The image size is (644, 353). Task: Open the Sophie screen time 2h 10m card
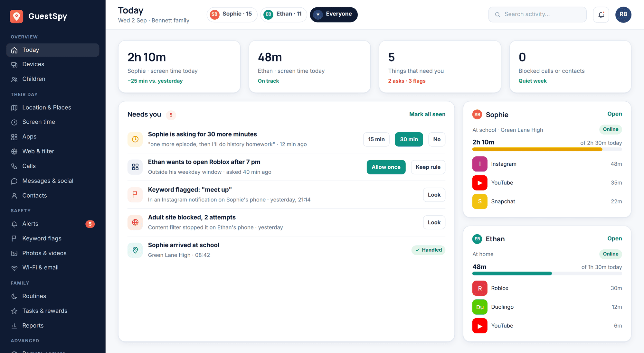[179, 67]
